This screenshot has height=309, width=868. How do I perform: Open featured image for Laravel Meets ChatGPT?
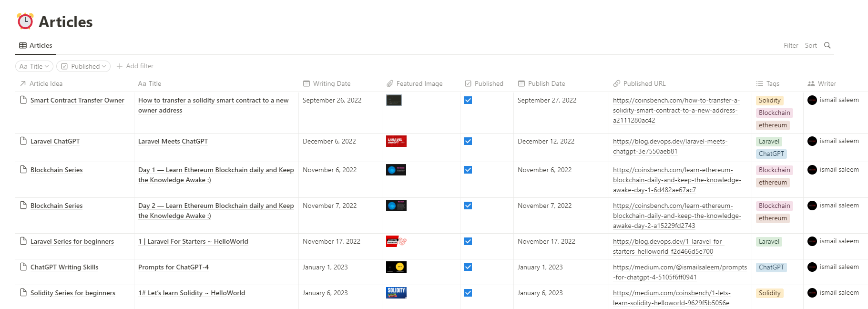396,141
